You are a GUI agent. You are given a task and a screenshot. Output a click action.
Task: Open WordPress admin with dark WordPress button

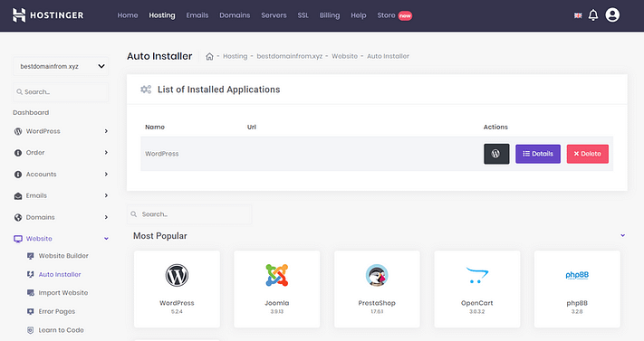[x=496, y=154]
